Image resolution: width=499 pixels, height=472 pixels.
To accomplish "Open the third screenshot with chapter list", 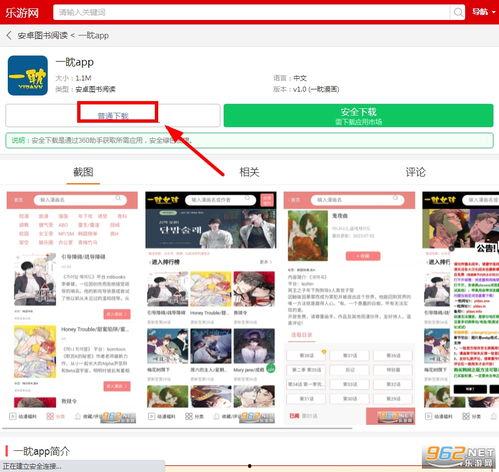I will click(349, 308).
